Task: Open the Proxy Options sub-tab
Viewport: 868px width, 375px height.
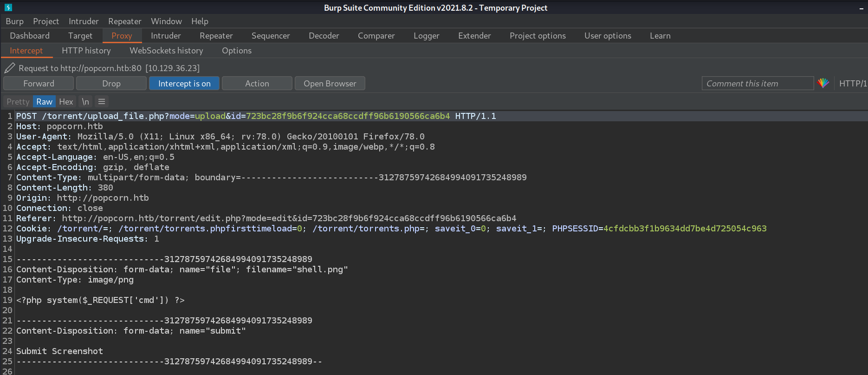Action: tap(237, 51)
